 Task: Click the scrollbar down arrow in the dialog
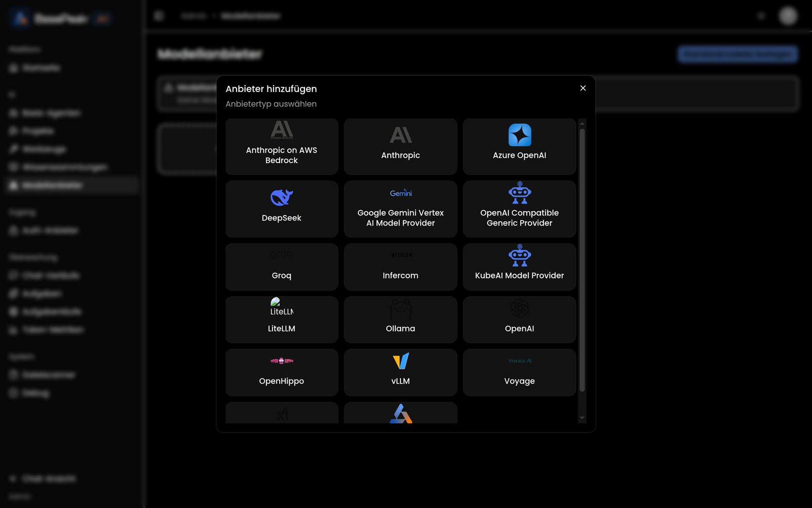click(582, 418)
